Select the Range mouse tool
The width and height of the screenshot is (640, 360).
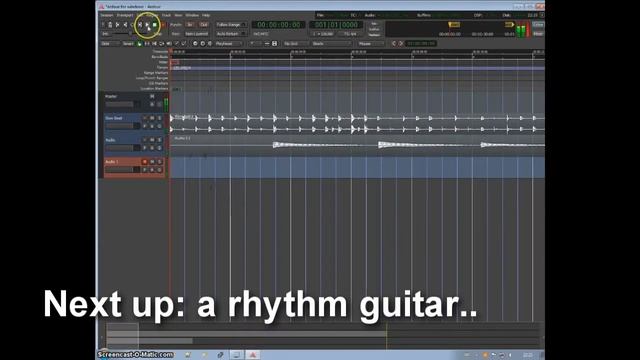(x=147, y=44)
